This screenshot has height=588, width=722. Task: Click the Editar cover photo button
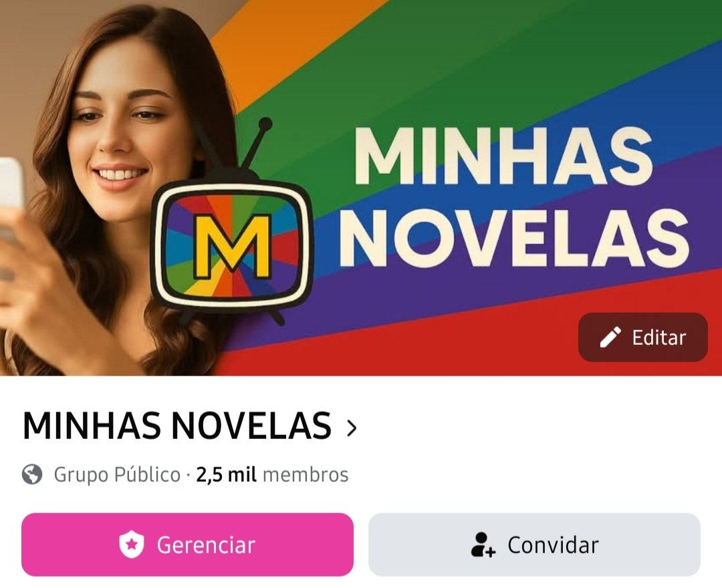click(643, 337)
